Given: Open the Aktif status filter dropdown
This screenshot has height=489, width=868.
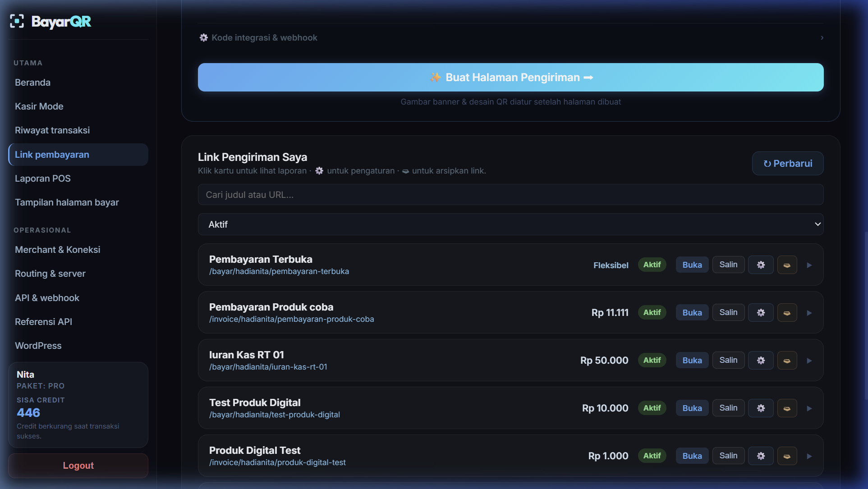Looking at the screenshot, I should click(510, 224).
